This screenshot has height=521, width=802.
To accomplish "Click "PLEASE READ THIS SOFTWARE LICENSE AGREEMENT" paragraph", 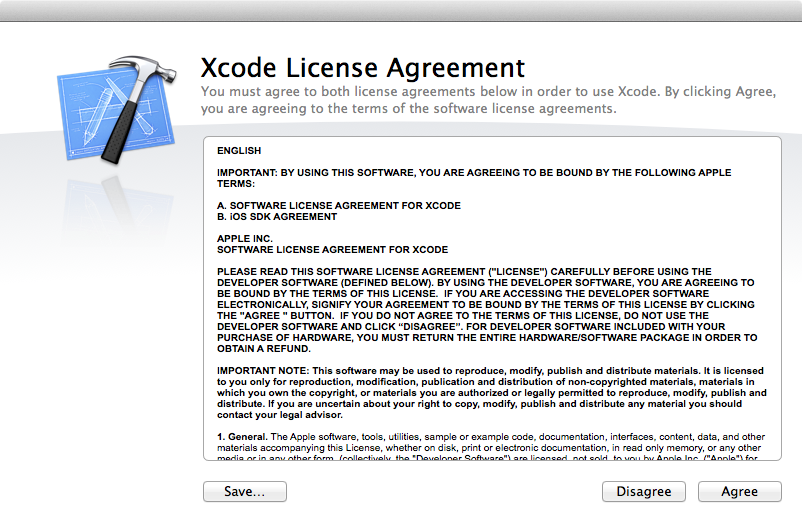I will point(487,310).
